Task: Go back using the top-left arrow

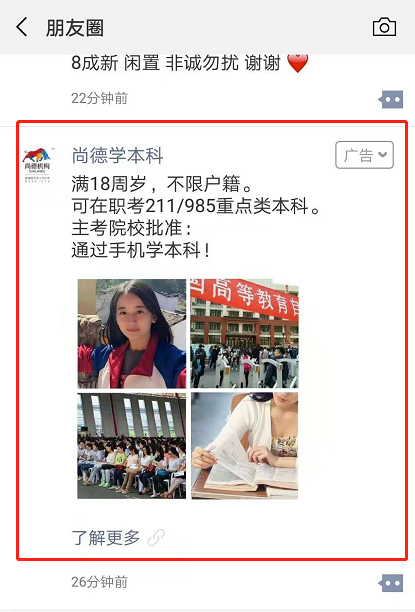Action: pos(22,27)
